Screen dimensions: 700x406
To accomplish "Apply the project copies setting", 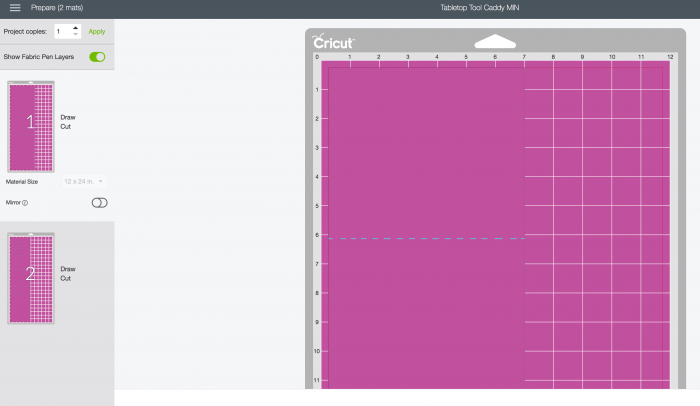I will coord(96,31).
